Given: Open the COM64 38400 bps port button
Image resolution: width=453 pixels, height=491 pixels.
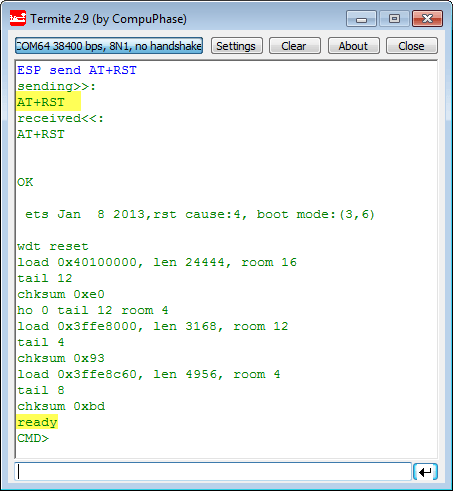Looking at the screenshot, I should click(109, 46).
